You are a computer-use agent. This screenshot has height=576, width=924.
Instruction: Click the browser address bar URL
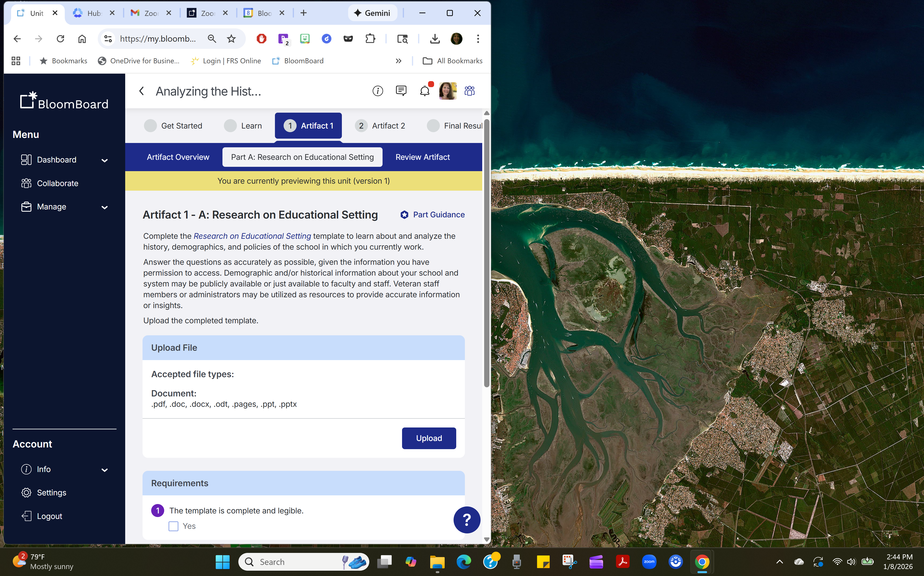point(158,39)
